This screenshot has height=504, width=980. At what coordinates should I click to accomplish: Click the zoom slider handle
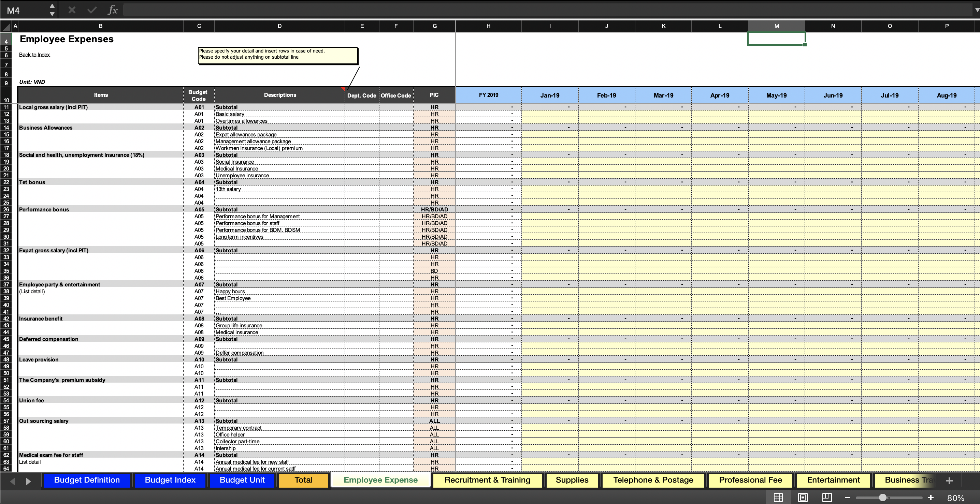(883, 498)
